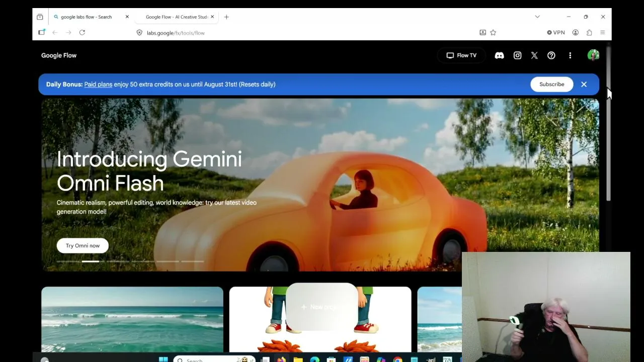
Task: Launch Google Chrome from the taskbar
Action: tap(397, 359)
